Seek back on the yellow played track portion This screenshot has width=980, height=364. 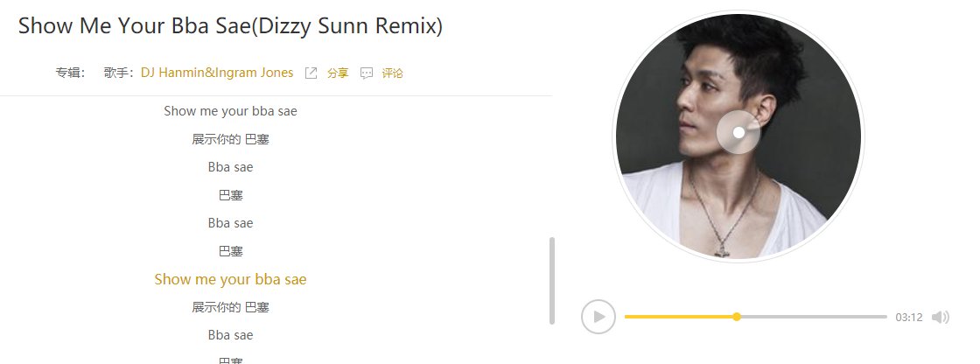click(x=679, y=317)
